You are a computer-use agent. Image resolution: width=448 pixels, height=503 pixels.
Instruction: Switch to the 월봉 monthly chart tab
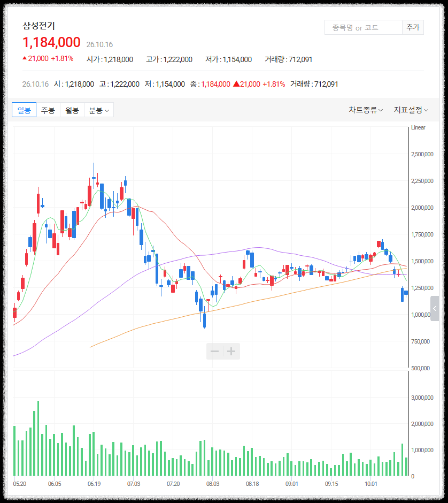(72, 110)
